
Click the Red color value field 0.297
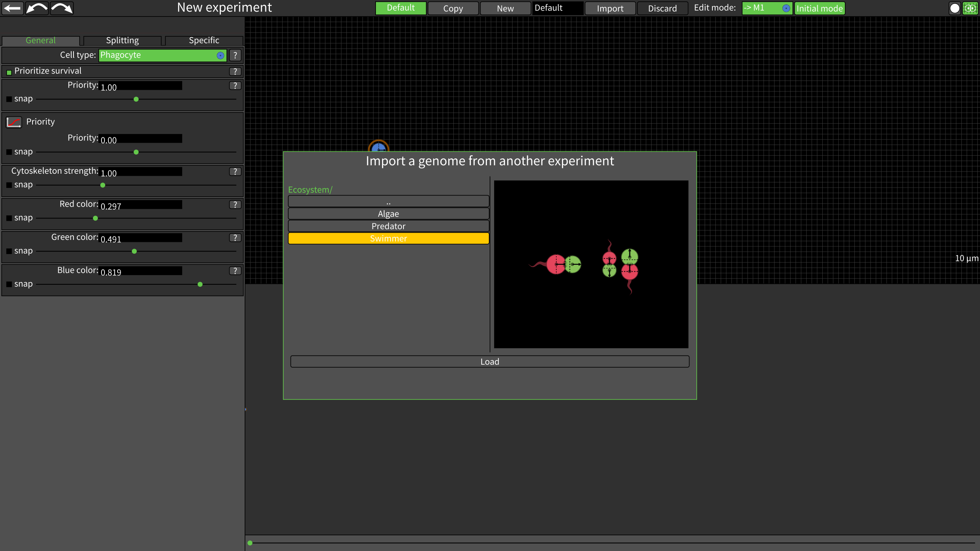(140, 205)
